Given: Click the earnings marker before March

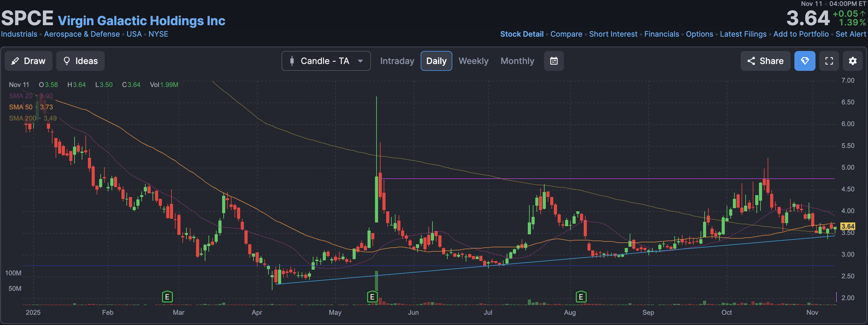Looking at the screenshot, I should click(x=167, y=297).
